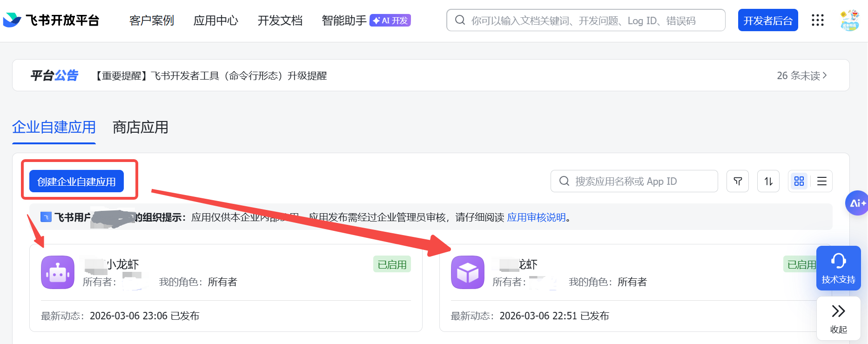Screen dimensions: 868x344
Task: Focus the 搜索应用名称或 App ID field
Action: coord(634,181)
